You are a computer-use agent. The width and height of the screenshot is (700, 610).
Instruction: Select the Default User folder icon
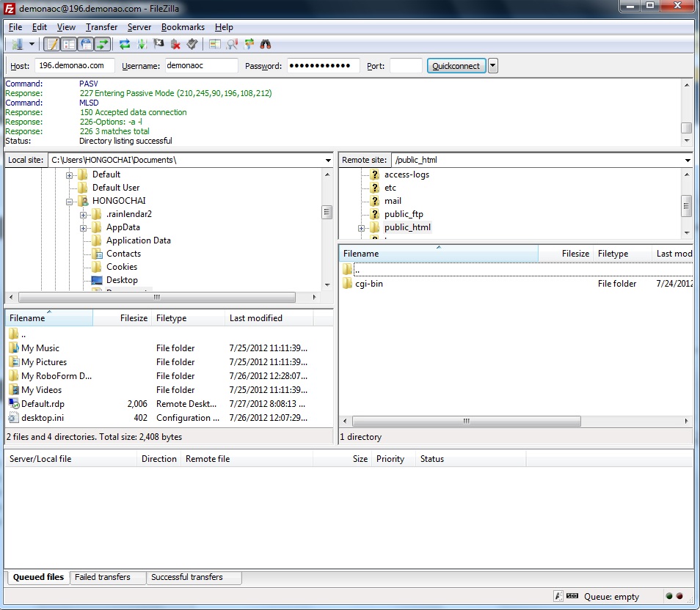(x=83, y=188)
